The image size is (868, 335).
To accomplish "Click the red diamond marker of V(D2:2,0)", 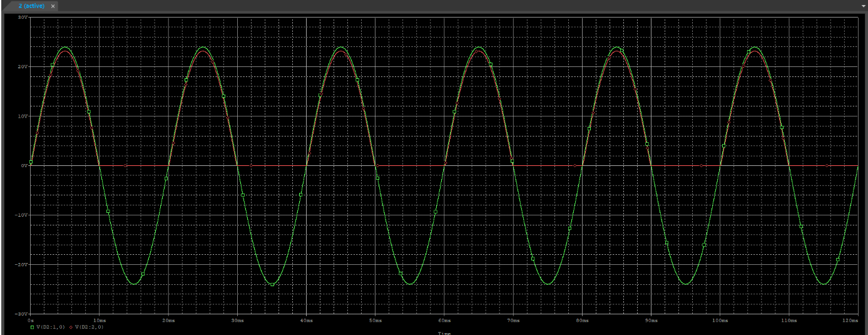I will [71, 327].
